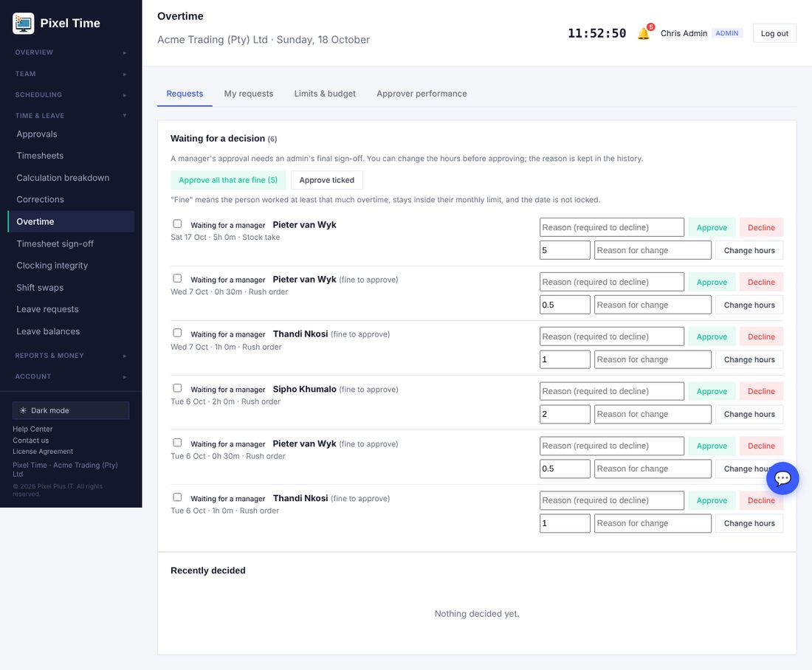
Task: Log out of the admin account
Action: click(774, 33)
